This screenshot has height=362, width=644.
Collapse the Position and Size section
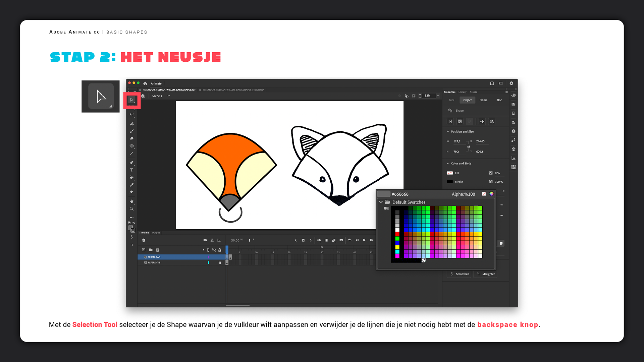(x=448, y=131)
